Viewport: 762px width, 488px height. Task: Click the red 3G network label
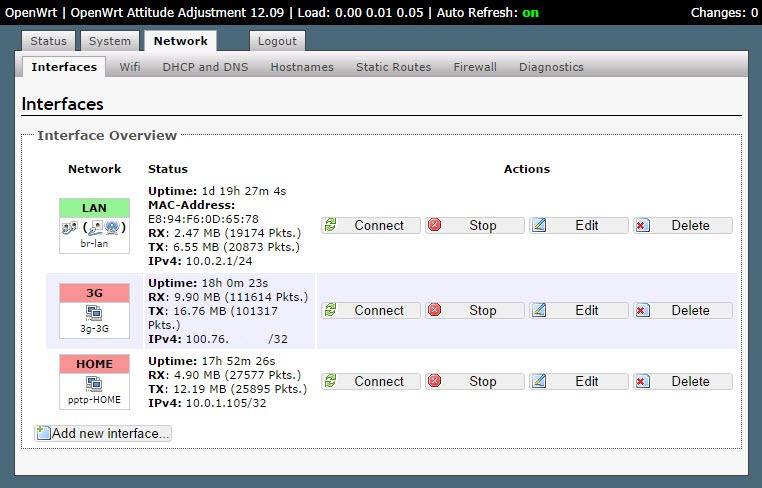click(x=94, y=293)
